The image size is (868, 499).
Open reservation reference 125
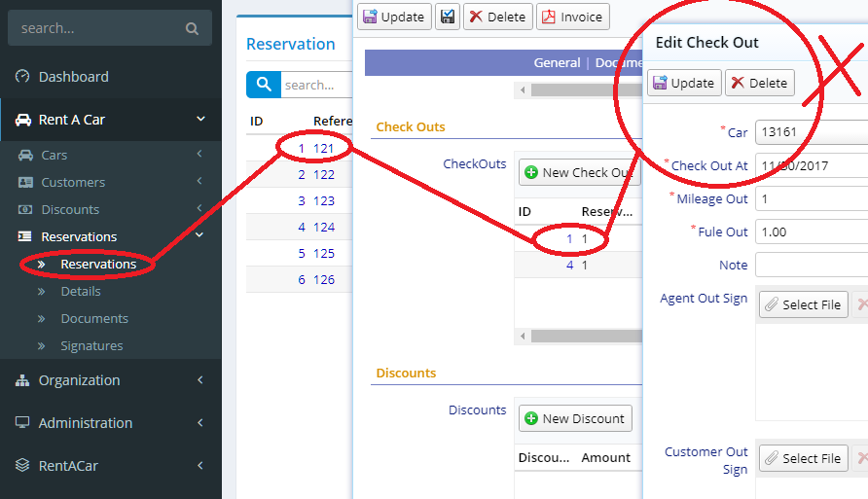point(324,253)
